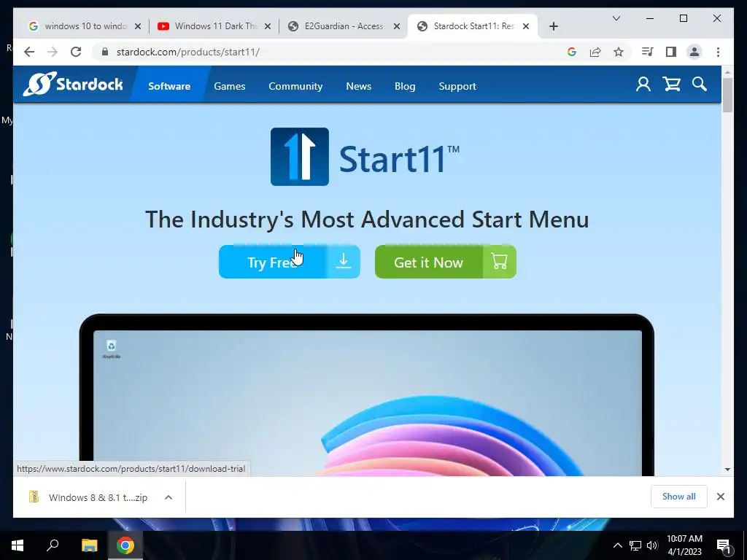Click the Get it Now button
The height and width of the screenshot is (560, 747).
pyautogui.click(x=446, y=262)
